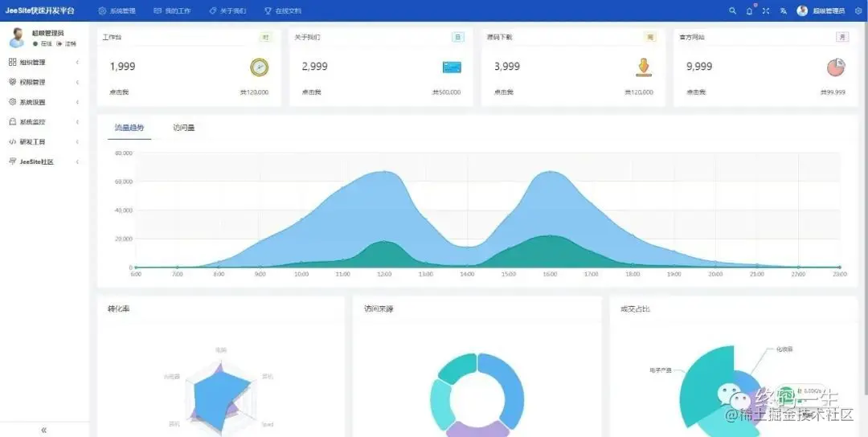Image resolution: width=868 pixels, height=437 pixels.
Task: Expand the JeeSite社区 chevron arrow
Action: pyautogui.click(x=77, y=161)
